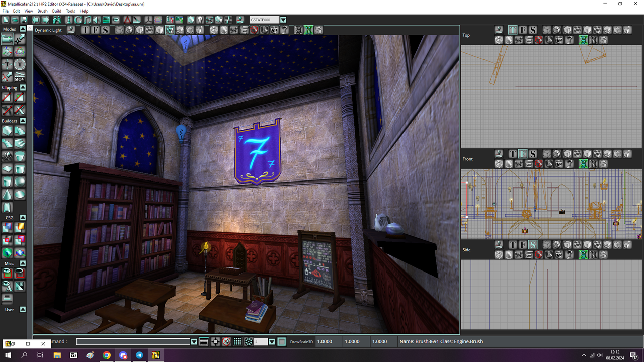The width and height of the screenshot is (644, 362).
Task: Toggle Front view F button in Front viewport toolbar
Action: (x=523, y=154)
